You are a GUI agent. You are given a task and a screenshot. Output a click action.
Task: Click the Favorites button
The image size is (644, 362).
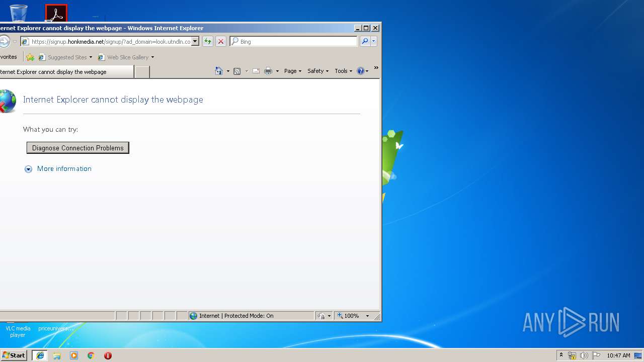(x=9, y=57)
